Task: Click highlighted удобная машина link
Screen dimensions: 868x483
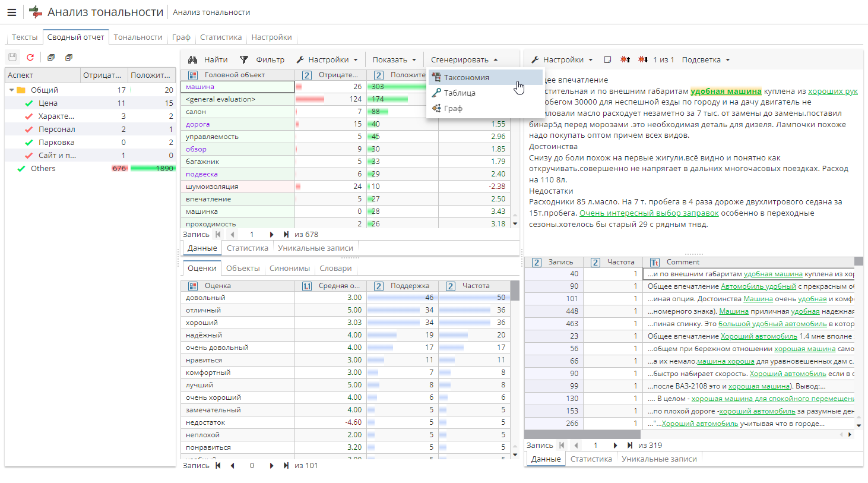Action: coord(726,91)
